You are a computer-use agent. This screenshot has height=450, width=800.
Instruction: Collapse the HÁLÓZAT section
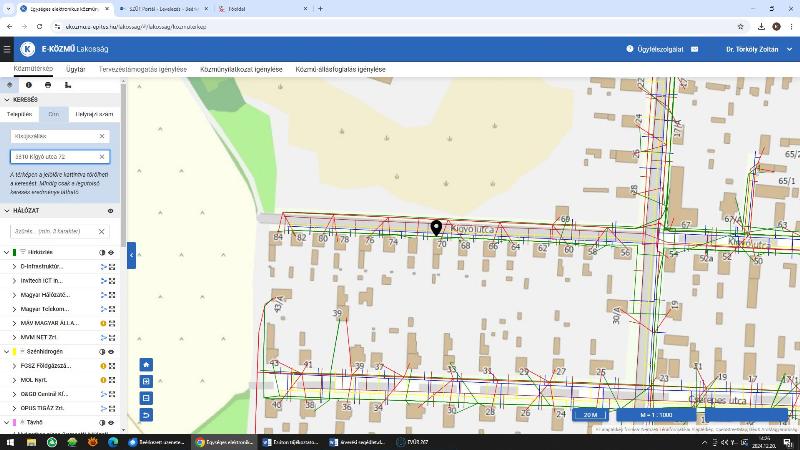[x=7, y=211]
